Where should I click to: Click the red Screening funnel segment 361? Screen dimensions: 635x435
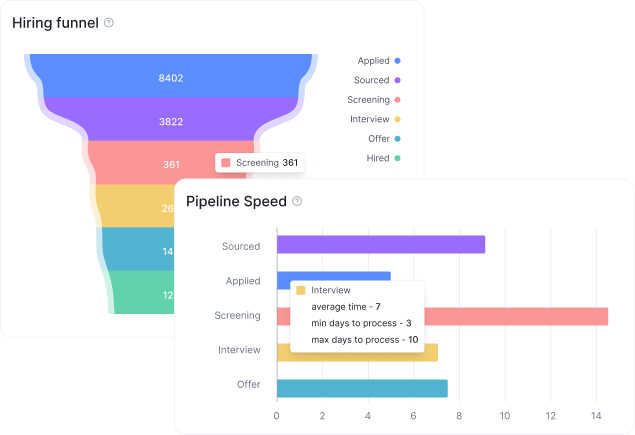pyautogui.click(x=150, y=163)
